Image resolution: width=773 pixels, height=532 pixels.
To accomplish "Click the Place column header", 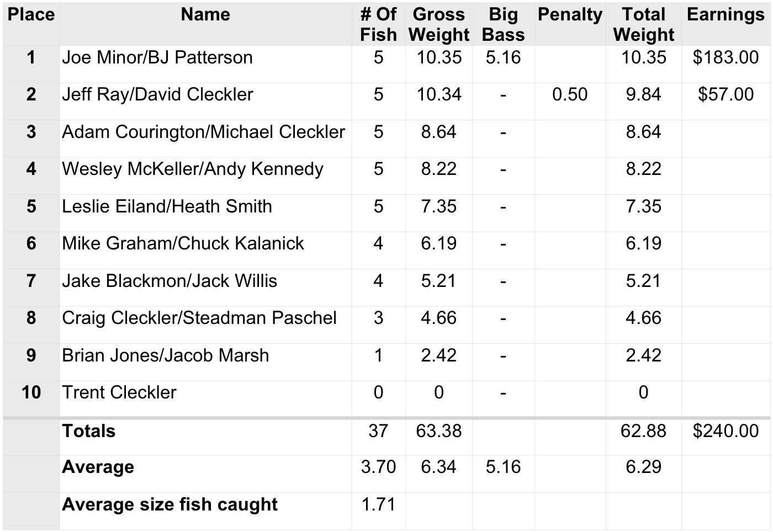I will [31, 15].
